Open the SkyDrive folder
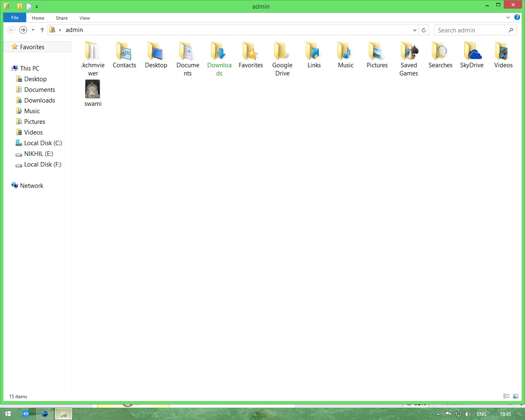 pos(472,55)
